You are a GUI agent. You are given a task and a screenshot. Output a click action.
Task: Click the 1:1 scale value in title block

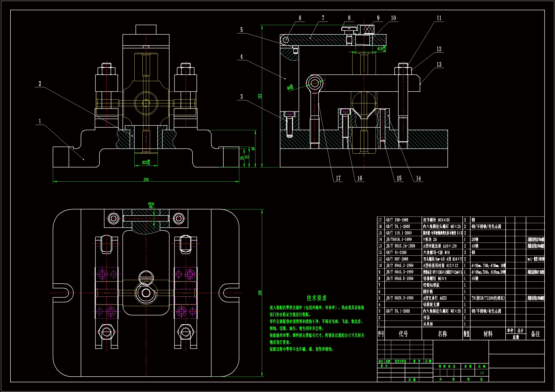coord(482,373)
